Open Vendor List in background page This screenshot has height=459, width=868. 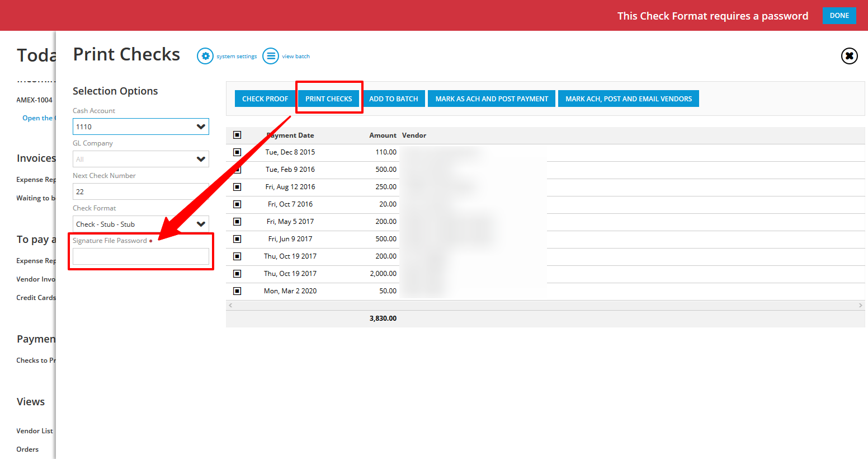point(35,431)
